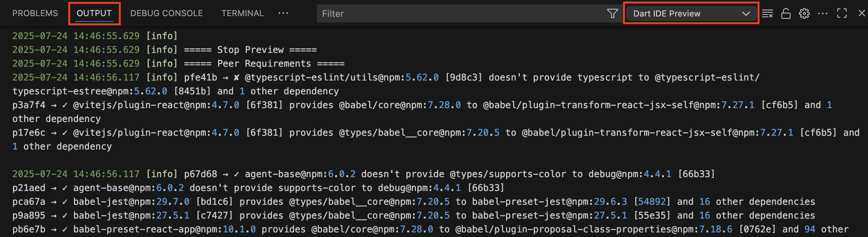Click the 'Peer Requirements' log line
Image resolution: width=868 pixels, height=237 pixels.
pyautogui.click(x=264, y=64)
